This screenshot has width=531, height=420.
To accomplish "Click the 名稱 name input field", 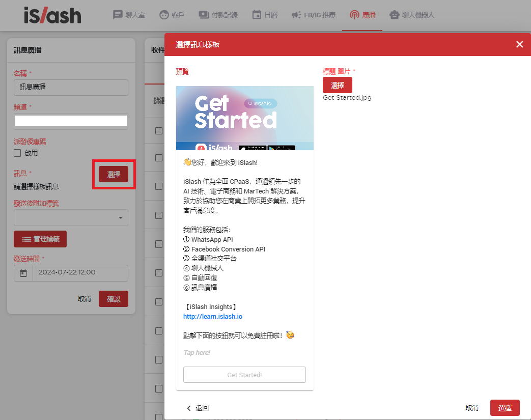I will pos(71,88).
